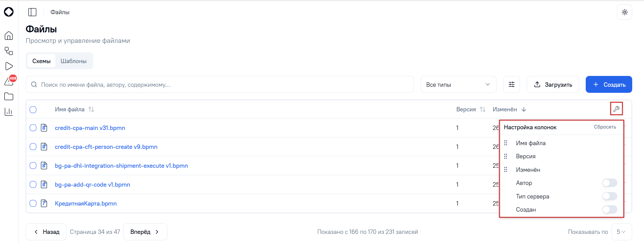Click the Создать button
The height and width of the screenshot is (244, 644).
(609, 84)
